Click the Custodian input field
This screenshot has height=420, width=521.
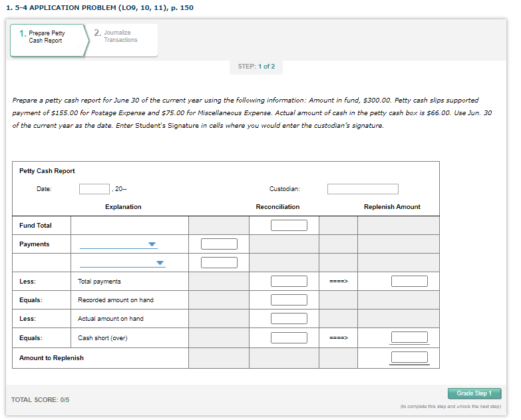[363, 189]
